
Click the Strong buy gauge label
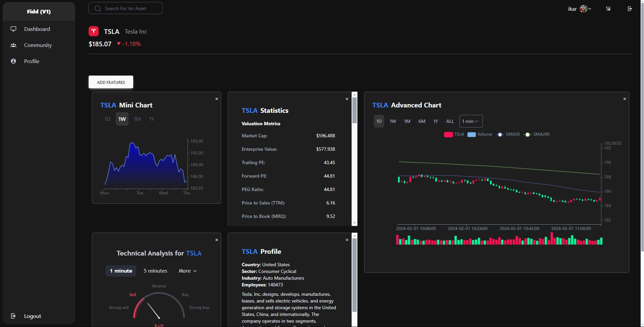pos(199,308)
